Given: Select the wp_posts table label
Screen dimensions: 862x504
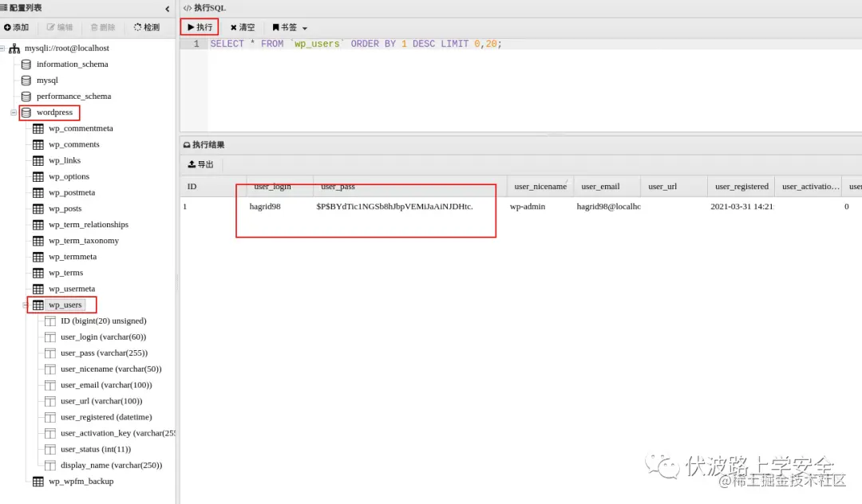Looking at the screenshot, I should (x=65, y=209).
